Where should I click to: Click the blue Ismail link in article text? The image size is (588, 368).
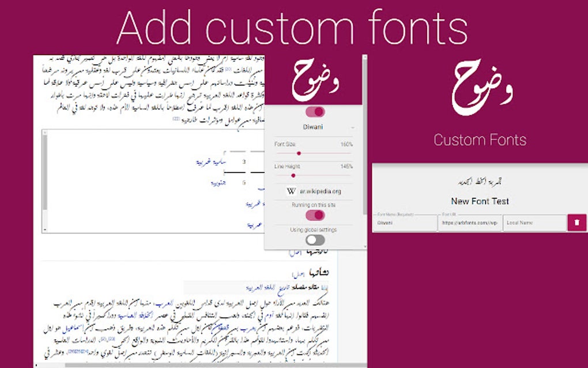pyautogui.click(x=73, y=329)
